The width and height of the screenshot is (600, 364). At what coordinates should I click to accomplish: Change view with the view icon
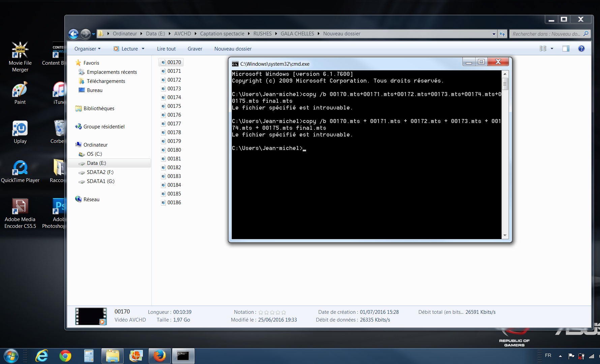coord(543,49)
